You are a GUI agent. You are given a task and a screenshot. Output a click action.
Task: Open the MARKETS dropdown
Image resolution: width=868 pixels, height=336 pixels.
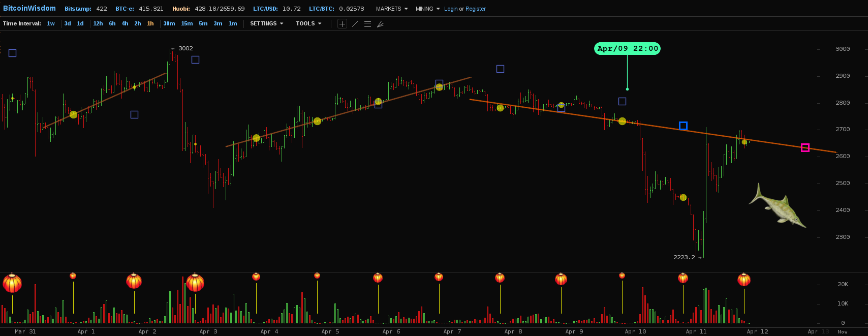(391, 9)
